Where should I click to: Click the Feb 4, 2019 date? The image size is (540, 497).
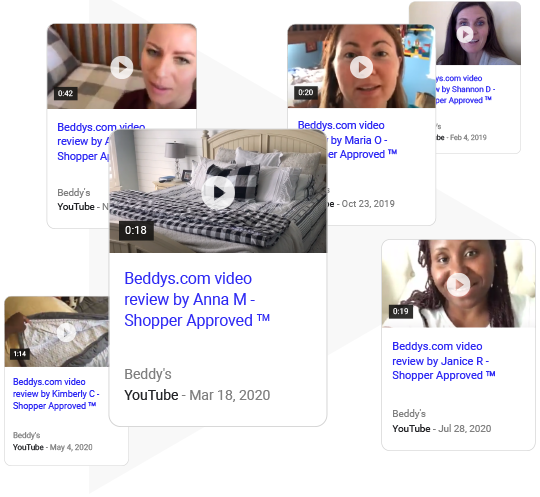[x=468, y=137]
